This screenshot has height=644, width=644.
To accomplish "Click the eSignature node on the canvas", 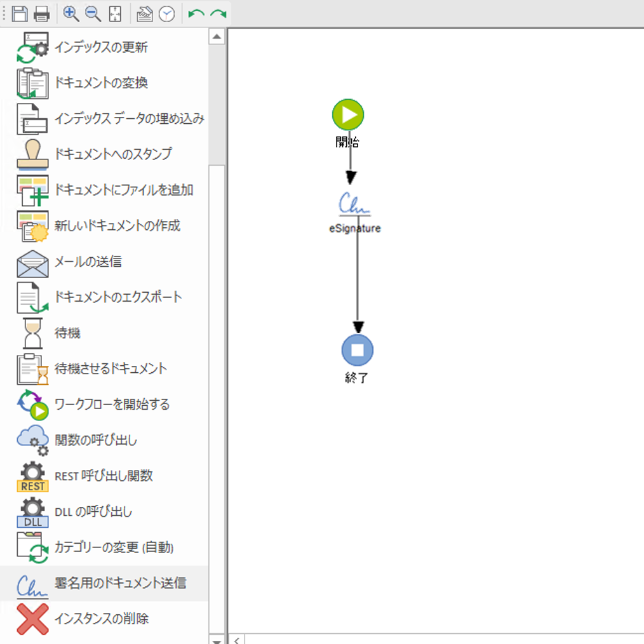I will coord(354,204).
